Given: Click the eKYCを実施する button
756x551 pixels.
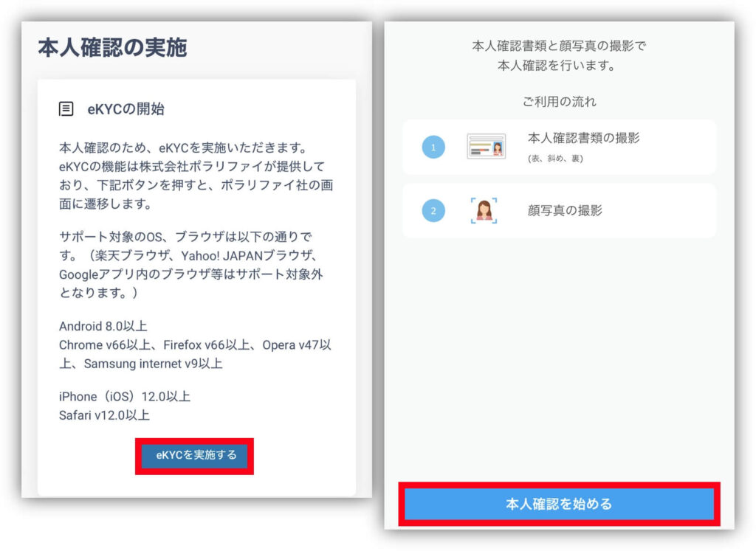Looking at the screenshot, I should [194, 456].
